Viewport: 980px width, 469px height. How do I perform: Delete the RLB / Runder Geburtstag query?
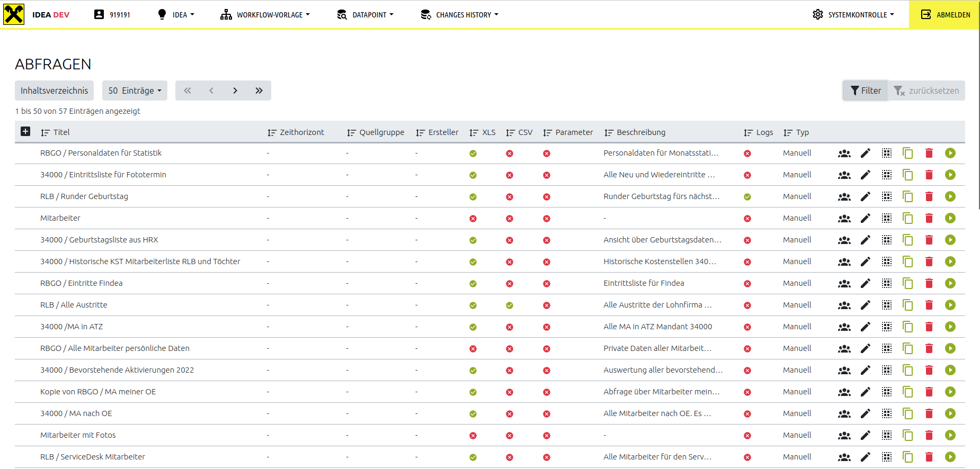(929, 196)
